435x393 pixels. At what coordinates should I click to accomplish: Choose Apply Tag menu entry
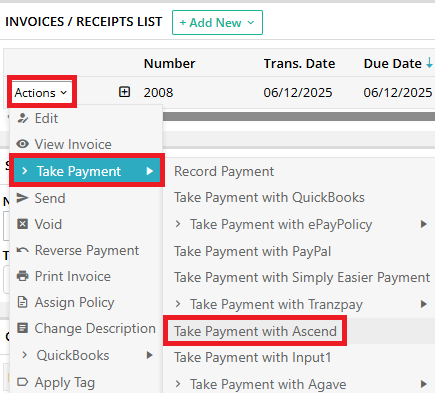pyautogui.click(x=86, y=382)
